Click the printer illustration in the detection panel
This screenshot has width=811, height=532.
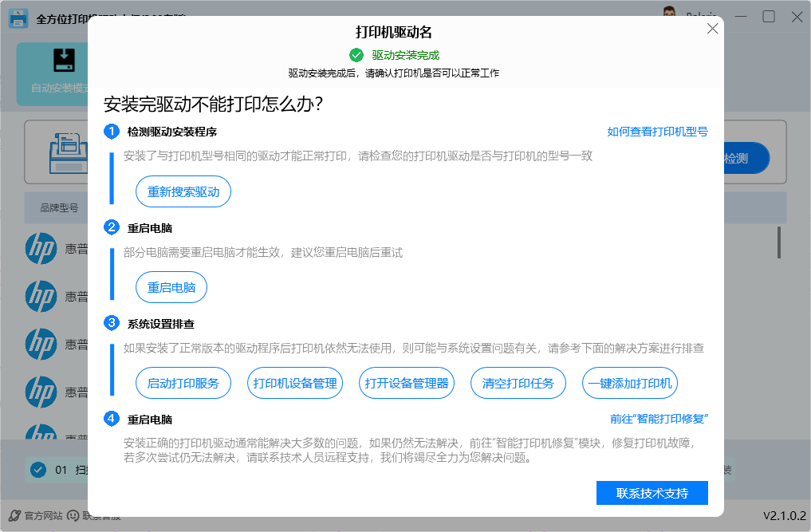70,154
